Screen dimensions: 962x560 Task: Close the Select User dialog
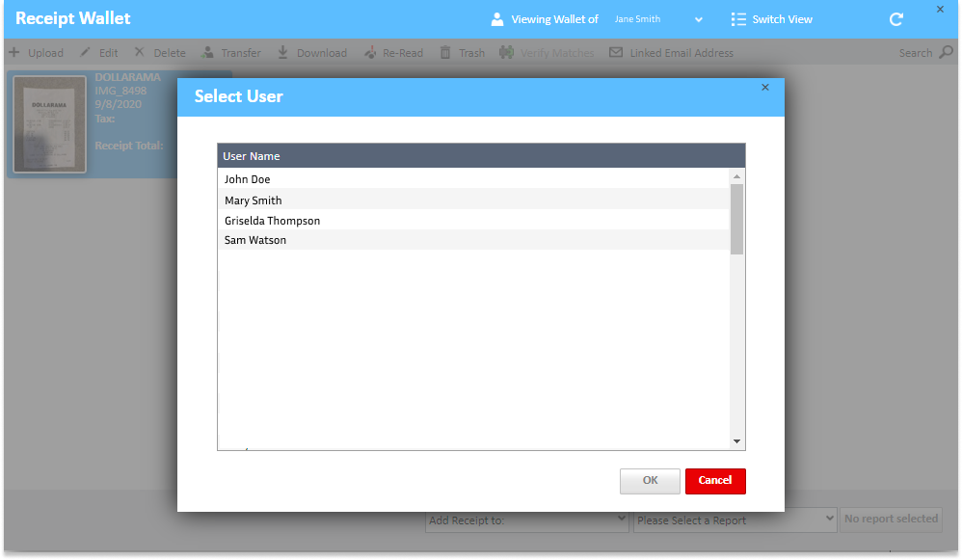click(x=765, y=88)
